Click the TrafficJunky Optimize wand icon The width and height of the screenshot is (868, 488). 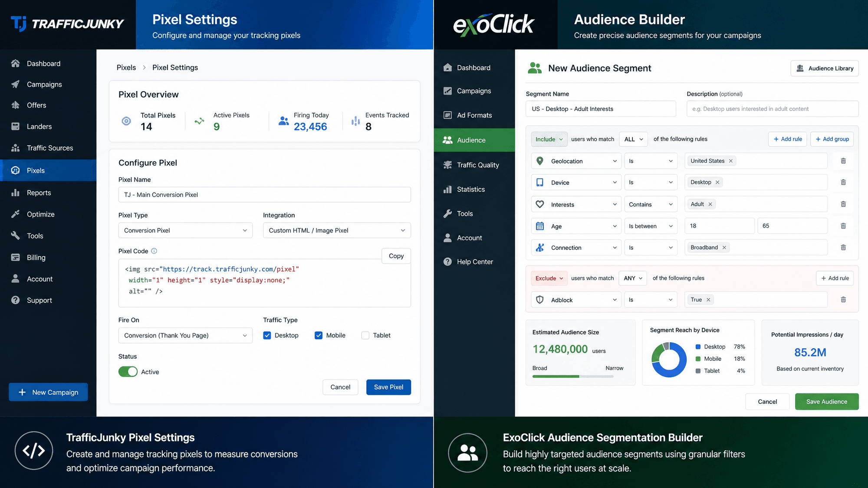[x=15, y=214]
